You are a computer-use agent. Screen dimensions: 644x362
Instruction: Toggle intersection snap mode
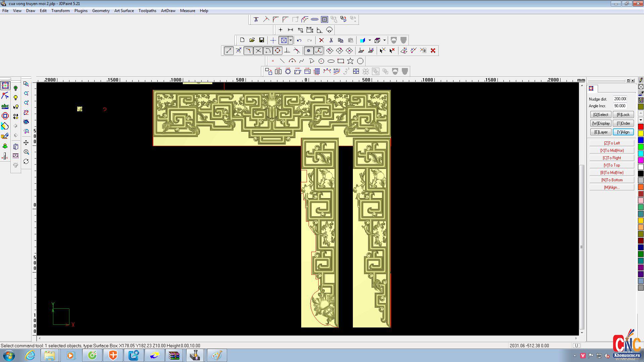click(258, 51)
